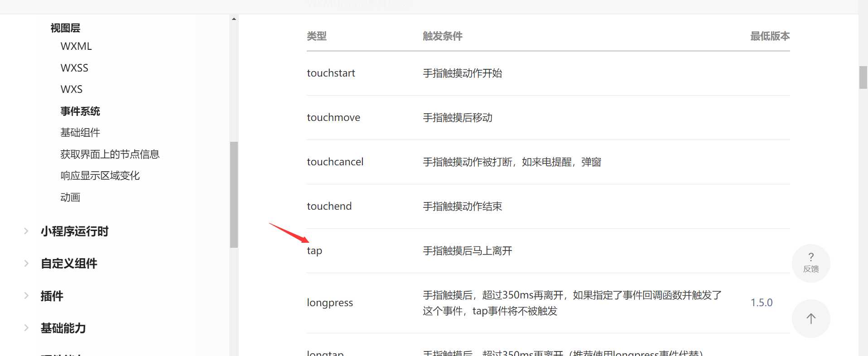Click the 1.5.0 version link

[762, 303]
